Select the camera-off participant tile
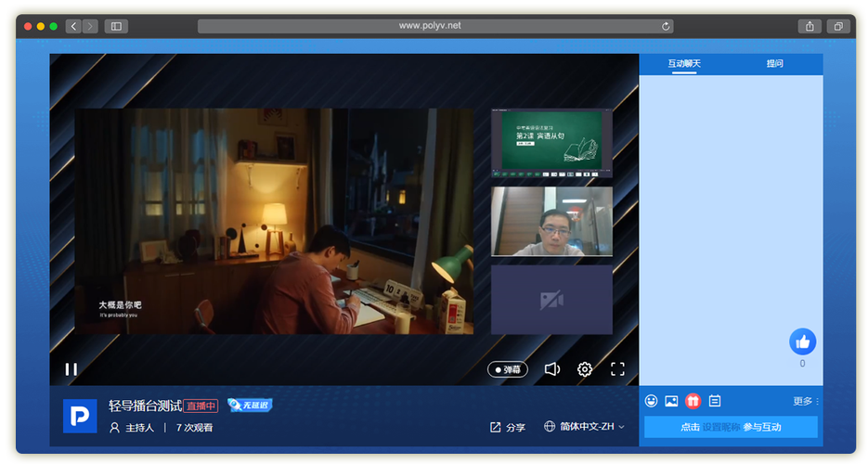The image size is (868, 464). 552,300
